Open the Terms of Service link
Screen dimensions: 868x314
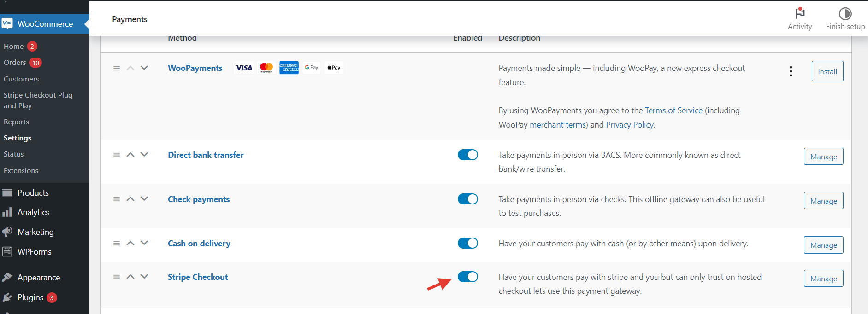673,110
